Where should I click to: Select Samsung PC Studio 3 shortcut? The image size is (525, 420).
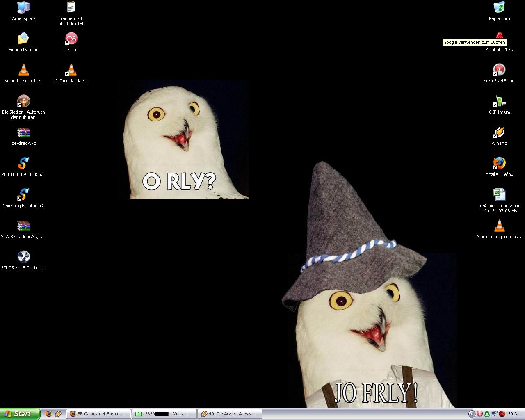pyautogui.click(x=24, y=198)
